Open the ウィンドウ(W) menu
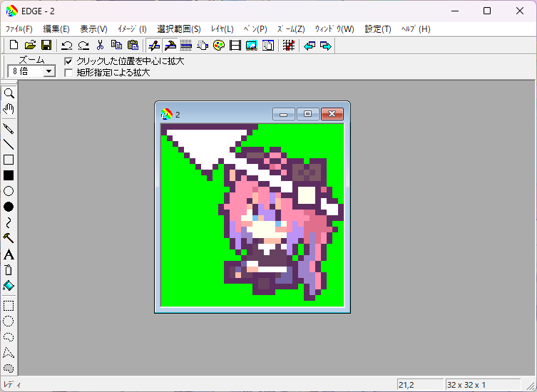This screenshot has width=537, height=392. pyautogui.click(x=334, y=29)
